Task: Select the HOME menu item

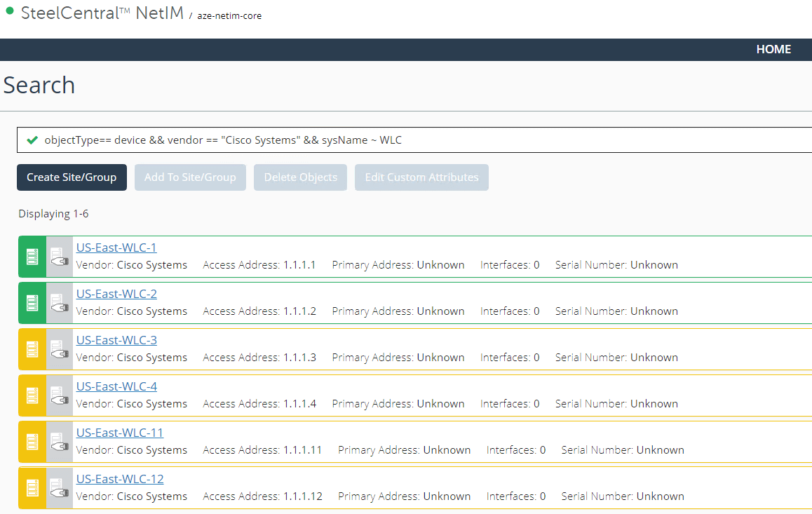Action: click(773, 49)
